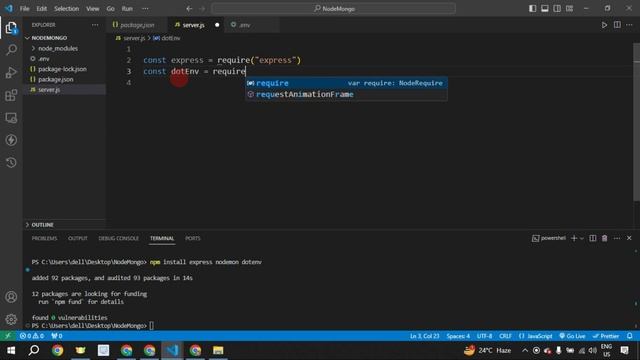The width and height of the screenshot is (640, 360).
Task: Switch to the server.js editor tab
Action: point(196,25)
